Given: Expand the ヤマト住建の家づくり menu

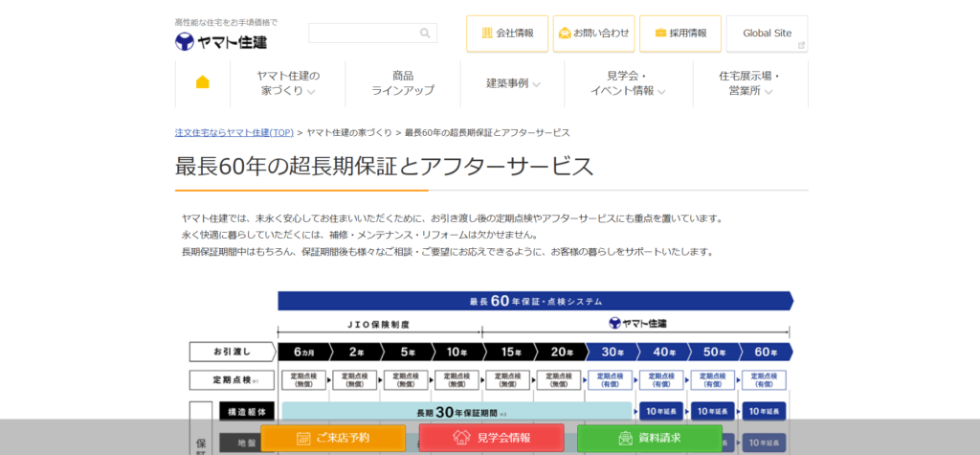Looking at the screenshot, I should click(288, 83).
